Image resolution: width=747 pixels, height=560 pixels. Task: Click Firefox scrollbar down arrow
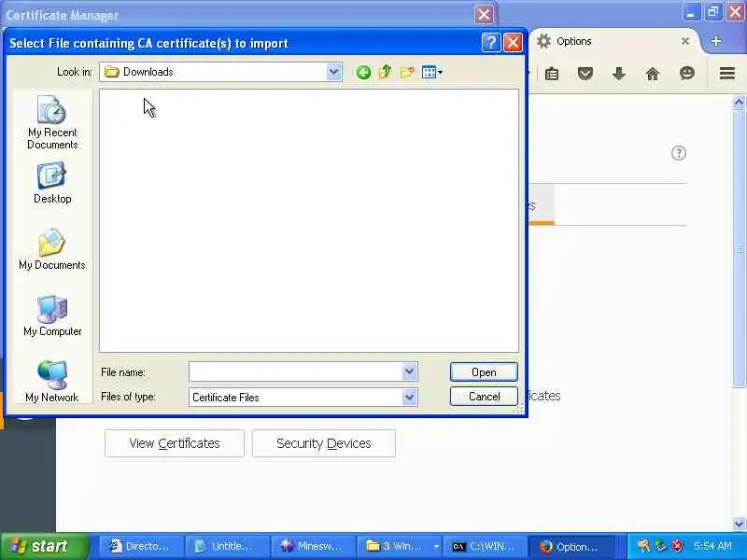pyautogui.click(x=739, y=524)
